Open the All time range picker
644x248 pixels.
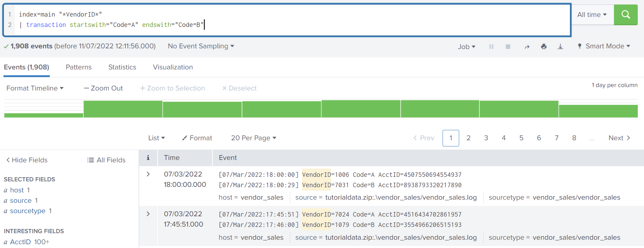point(592,15)
